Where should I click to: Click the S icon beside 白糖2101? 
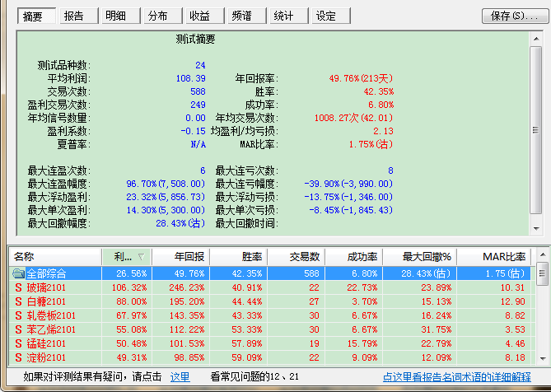click(x=18, y=301)
